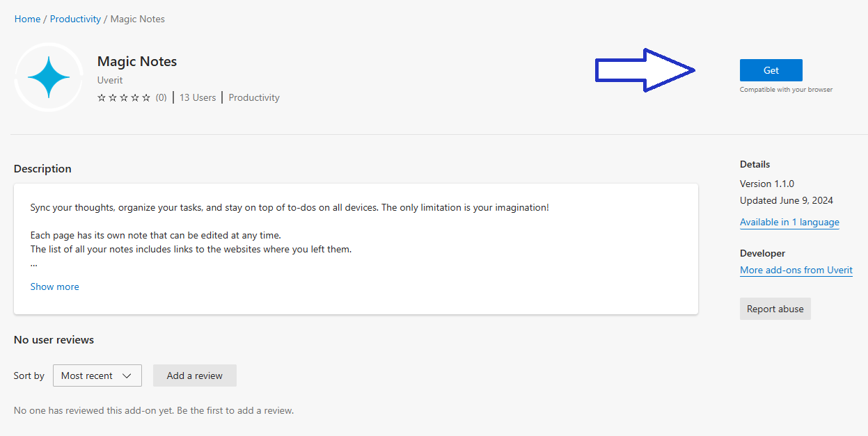
Task: Click the 13 Users count
Action: [197, 97]
